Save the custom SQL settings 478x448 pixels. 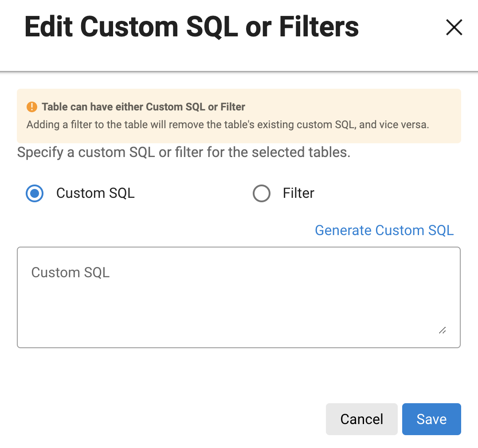click(431, 419)
